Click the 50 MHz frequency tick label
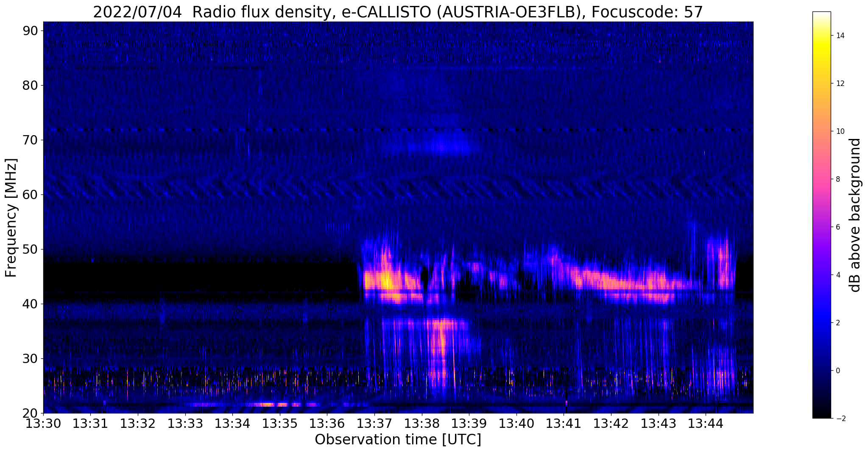This screenshot has width=868, height=452. pos(30,249)
